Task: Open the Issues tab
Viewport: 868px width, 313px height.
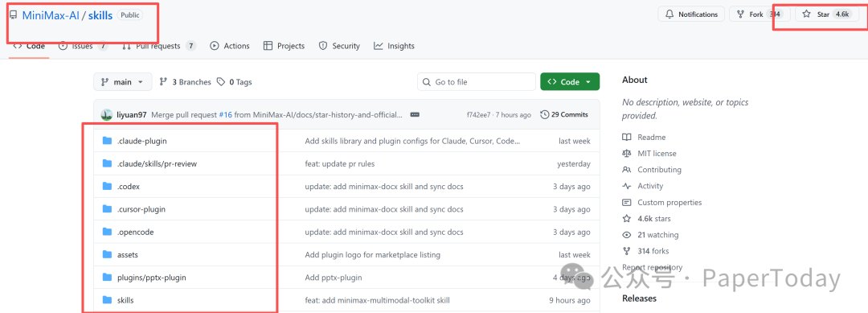Action: point(83,46)
